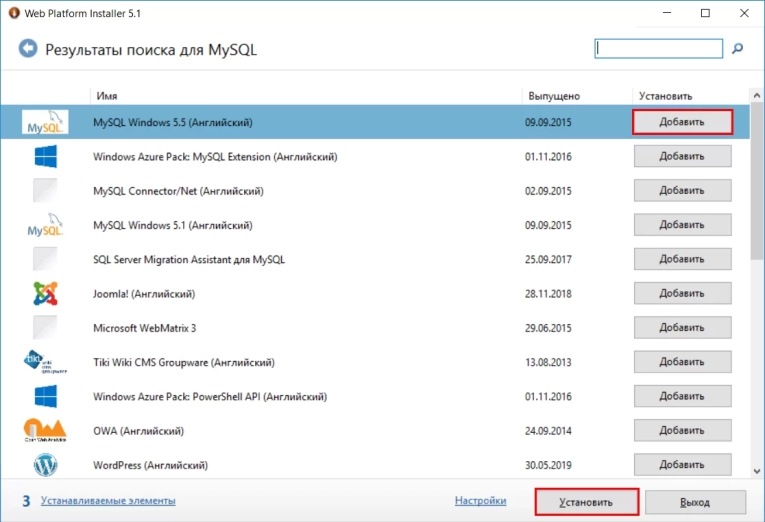Click the Windows Azure Pack MySQL Extension icon
This screenshot has width=765, height=522.
[45, 157]
